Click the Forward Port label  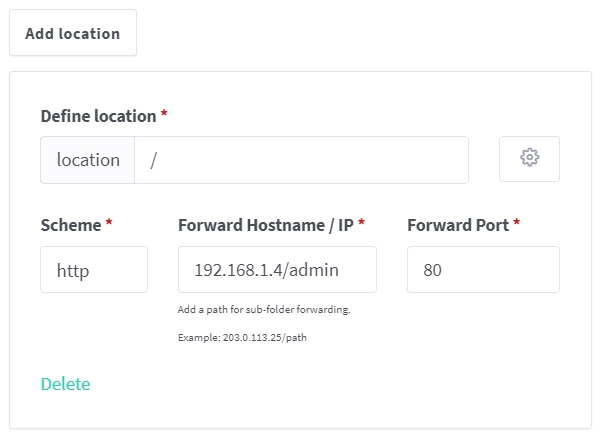458,225
